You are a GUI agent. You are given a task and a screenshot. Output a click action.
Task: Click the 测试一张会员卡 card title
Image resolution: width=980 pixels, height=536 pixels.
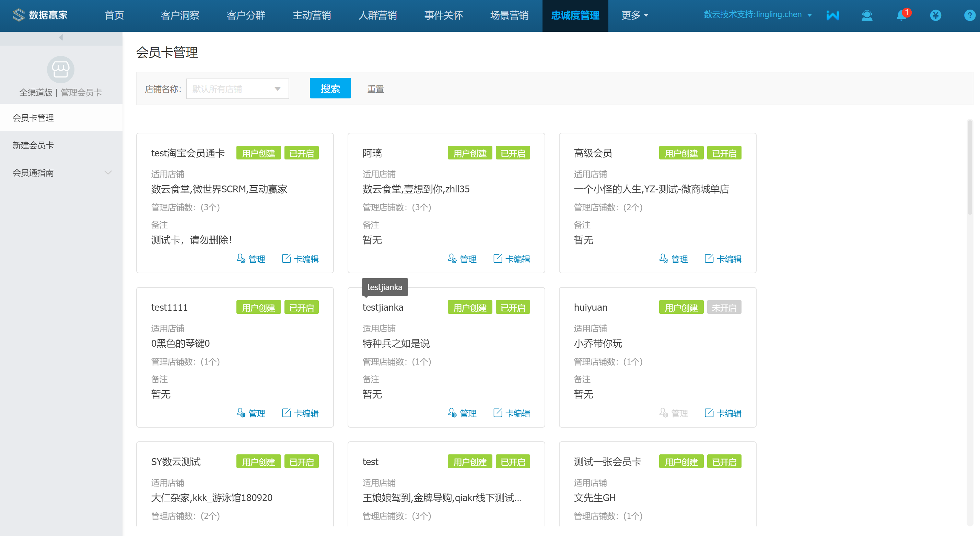pos(608,462)
